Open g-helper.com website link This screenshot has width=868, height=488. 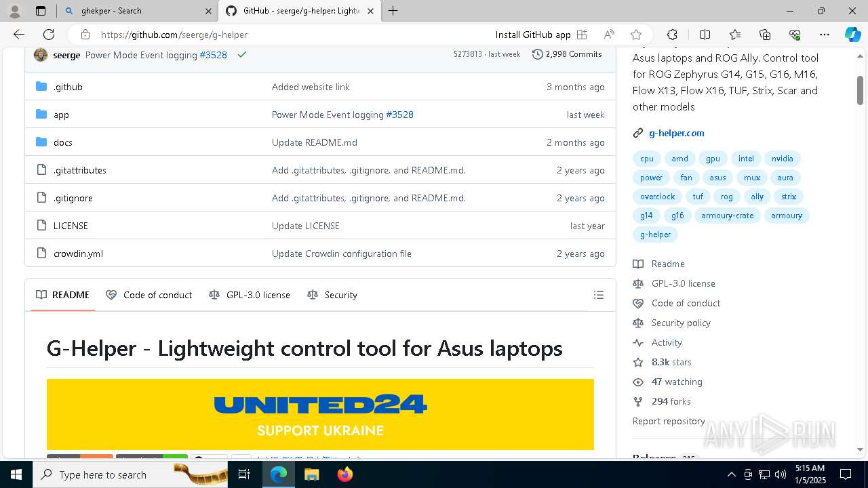[677, 133]
